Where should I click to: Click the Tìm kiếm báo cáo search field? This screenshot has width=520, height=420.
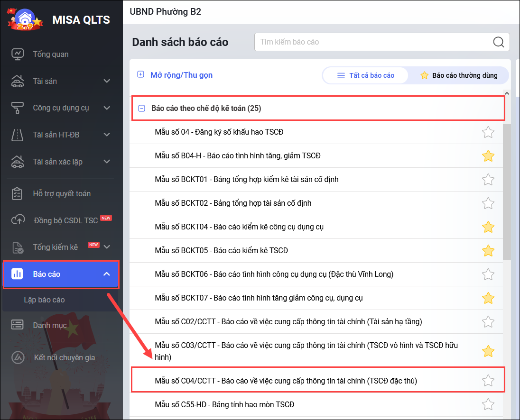coord(382,42)
